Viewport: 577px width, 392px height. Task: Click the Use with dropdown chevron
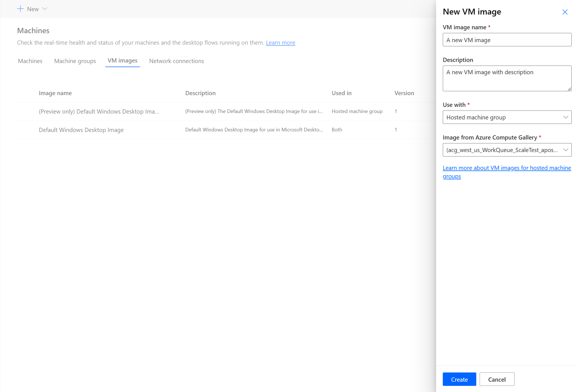[x=565, y=117]
